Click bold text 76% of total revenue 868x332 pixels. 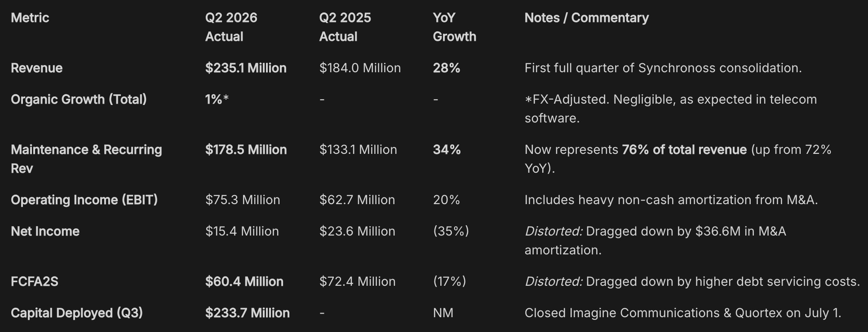point(684,150)
